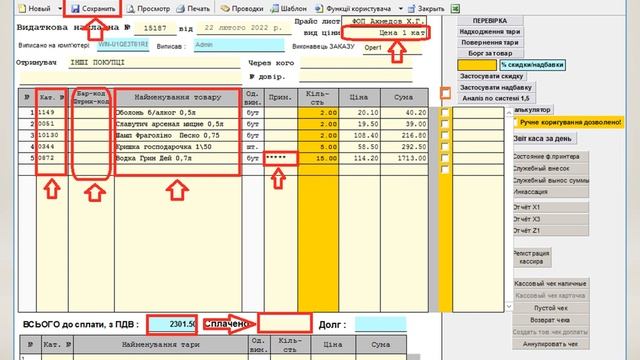Click the % скидки/надбавки label

(x=532, y=65)
